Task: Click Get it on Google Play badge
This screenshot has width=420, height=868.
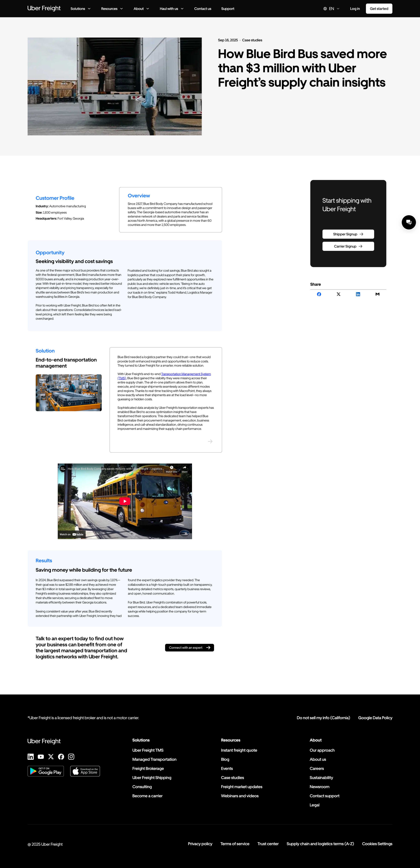Action: tap(46, 771)
